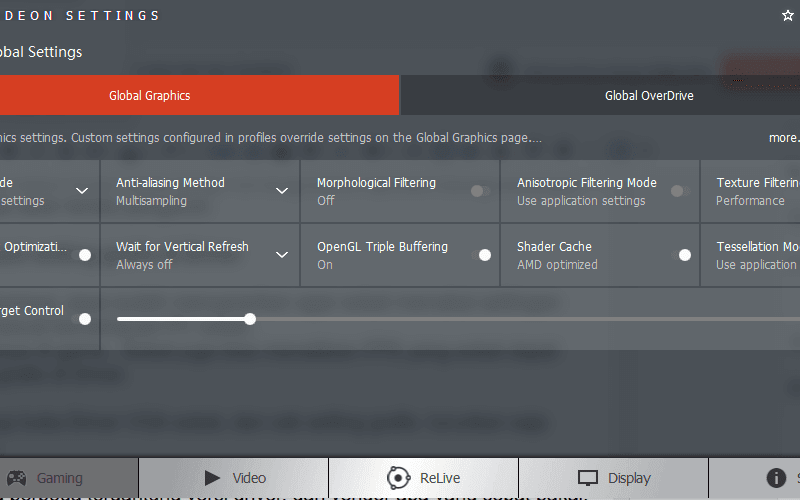Click the info circle icon
Viewport: 800px width, 500px height.
coord(776,478)
